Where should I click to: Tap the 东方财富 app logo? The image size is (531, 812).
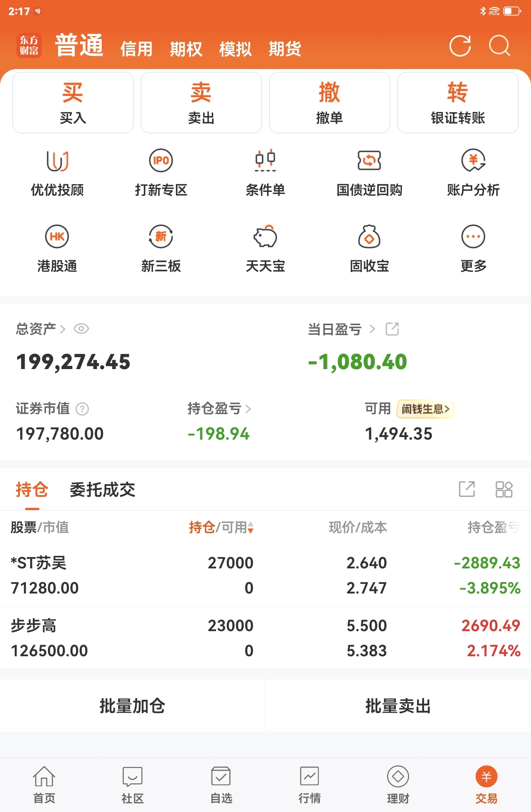pos(29,45)
